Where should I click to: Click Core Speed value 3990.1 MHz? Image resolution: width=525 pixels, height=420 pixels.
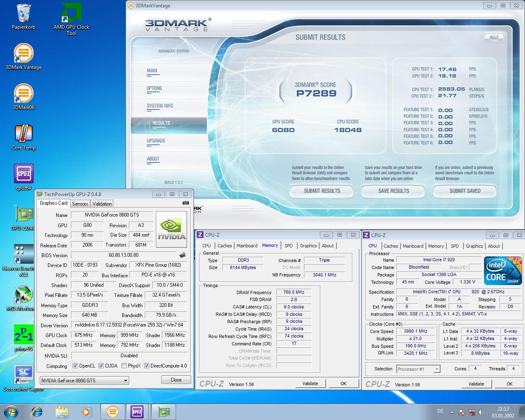[x=415, y=331]
